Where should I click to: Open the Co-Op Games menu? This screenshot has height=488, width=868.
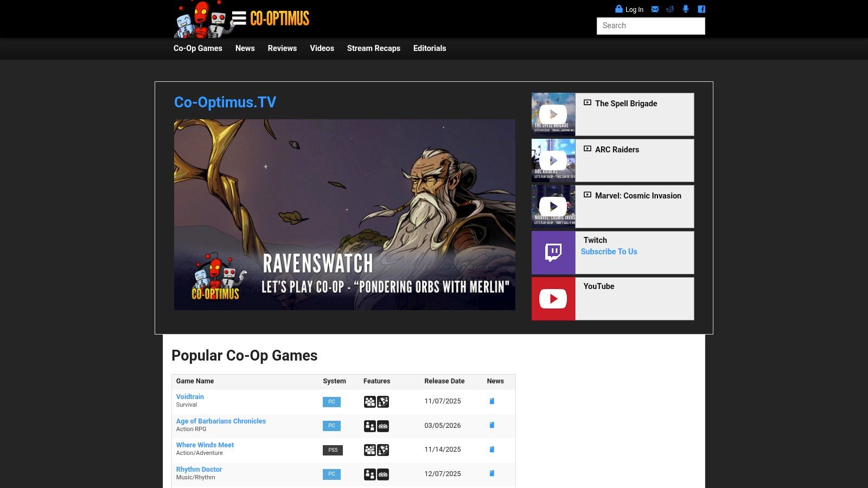[197, 48]
